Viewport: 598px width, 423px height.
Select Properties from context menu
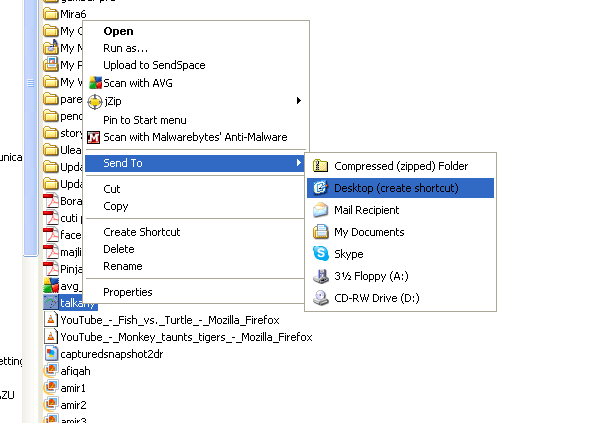tap(128, 292)
